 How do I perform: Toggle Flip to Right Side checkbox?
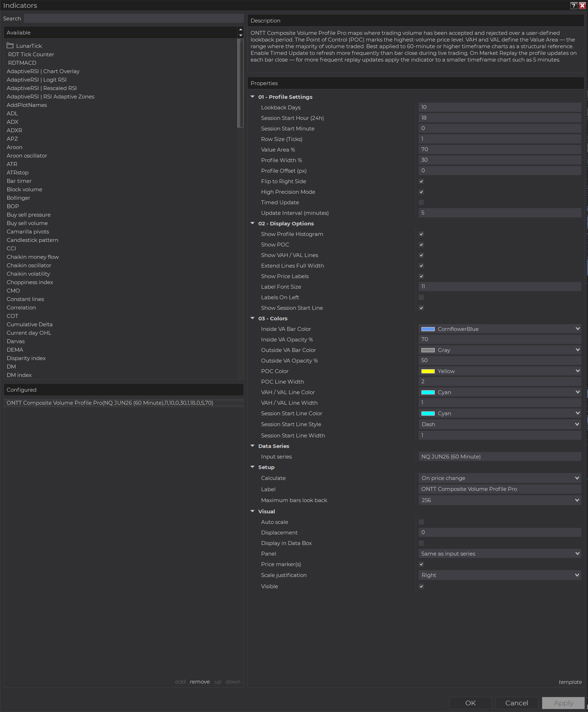click(x=421, y=181)
